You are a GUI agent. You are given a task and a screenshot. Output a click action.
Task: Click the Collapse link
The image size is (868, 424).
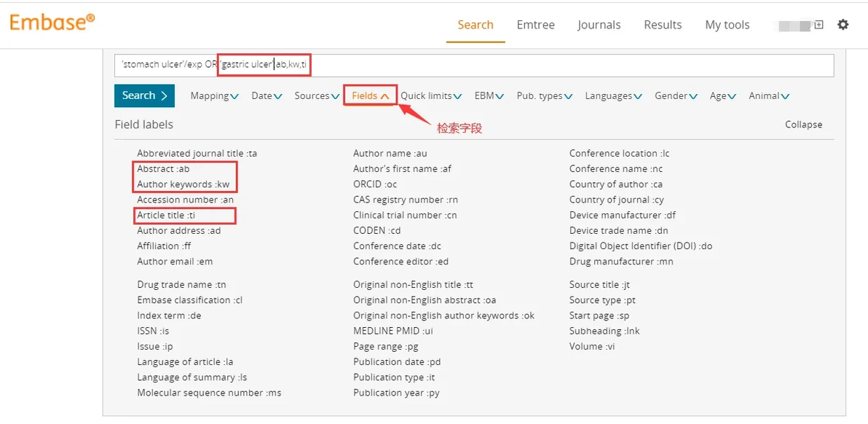click(803, 125)
